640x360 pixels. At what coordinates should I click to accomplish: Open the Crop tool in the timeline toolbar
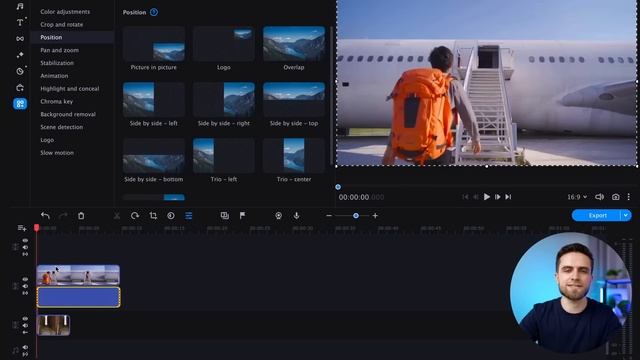(153, 216)
